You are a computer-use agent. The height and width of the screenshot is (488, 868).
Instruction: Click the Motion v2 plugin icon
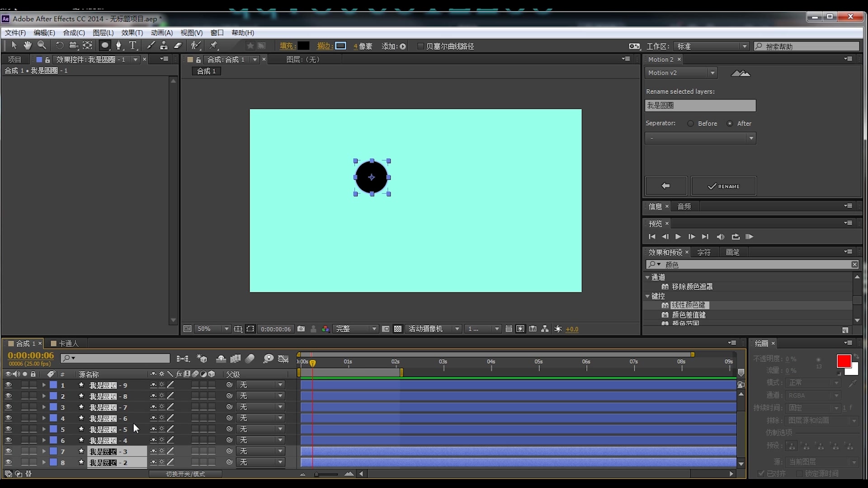click(741, 72)
